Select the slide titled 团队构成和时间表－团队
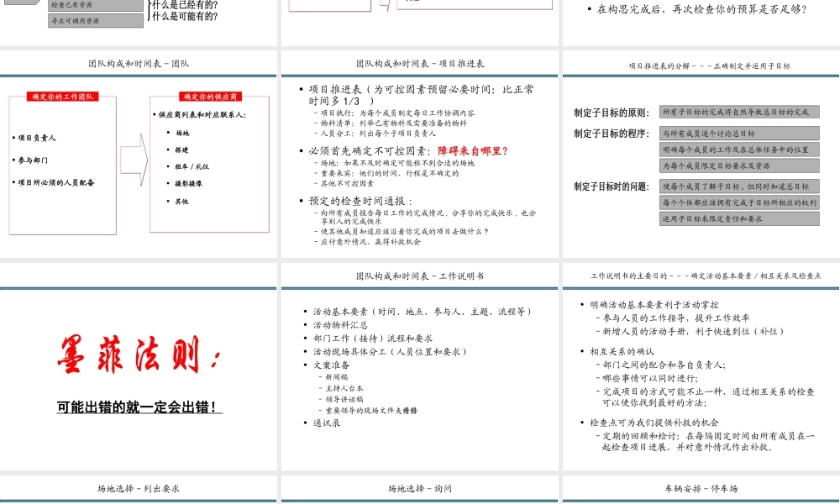This screenshot has height=504, width=840. click(139, 155)
